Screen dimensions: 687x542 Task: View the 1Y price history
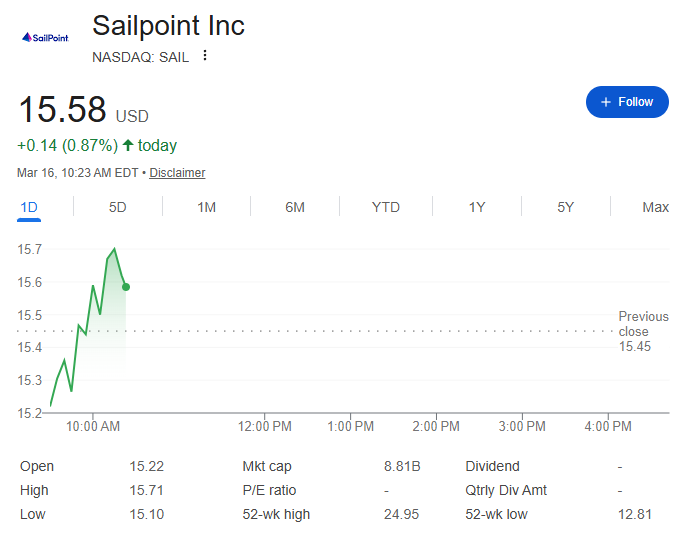(477, 207)
